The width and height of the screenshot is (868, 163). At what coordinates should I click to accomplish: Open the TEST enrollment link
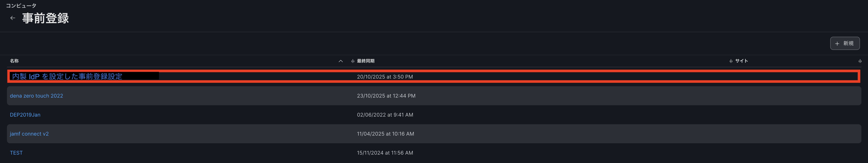coord(16,153)
